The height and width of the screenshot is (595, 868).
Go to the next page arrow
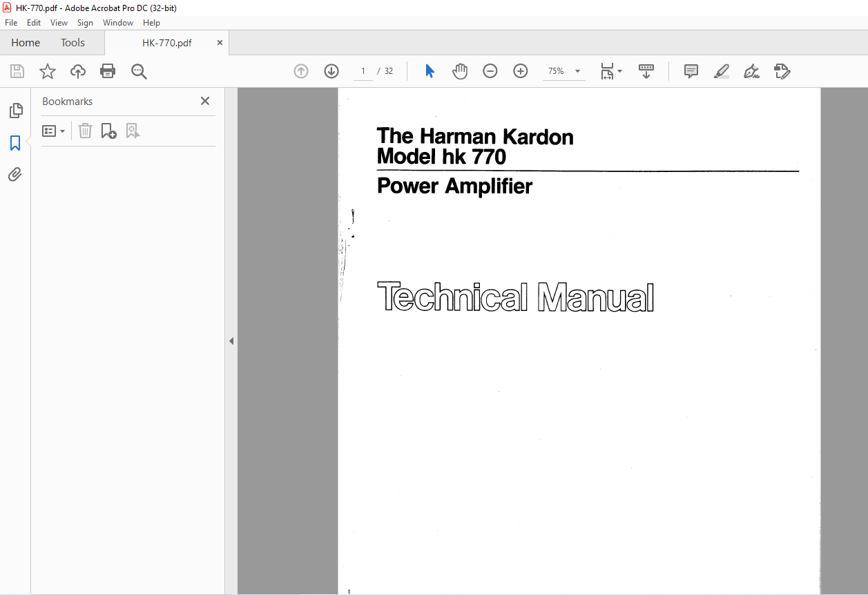point(331,71)
